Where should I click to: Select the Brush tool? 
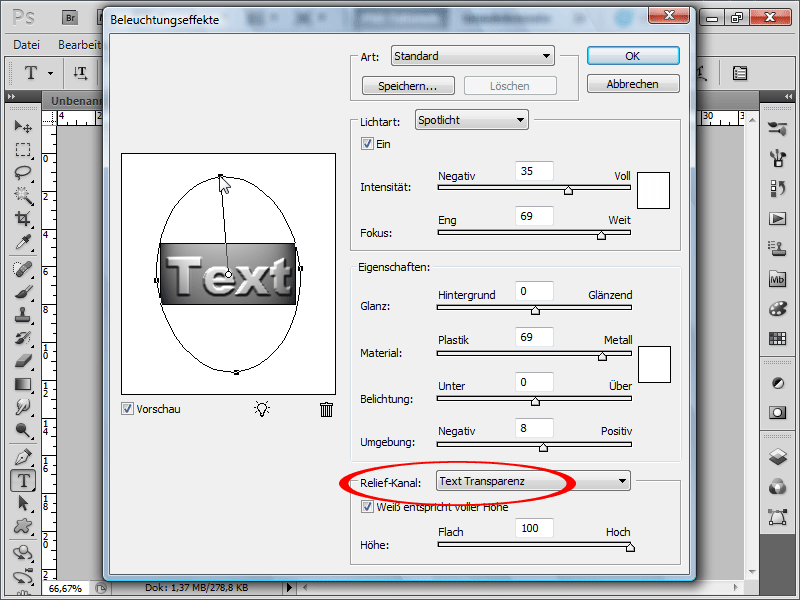(x=23, y=292)
